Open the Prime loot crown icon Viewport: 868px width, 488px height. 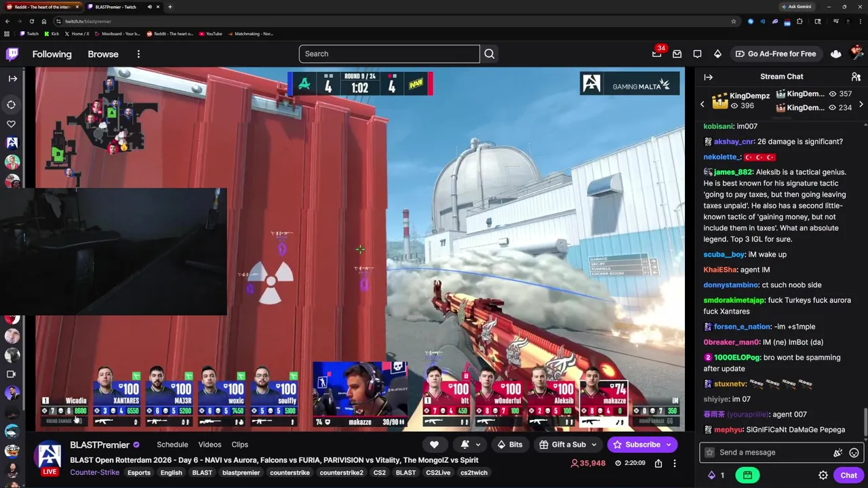pos(835,54)
